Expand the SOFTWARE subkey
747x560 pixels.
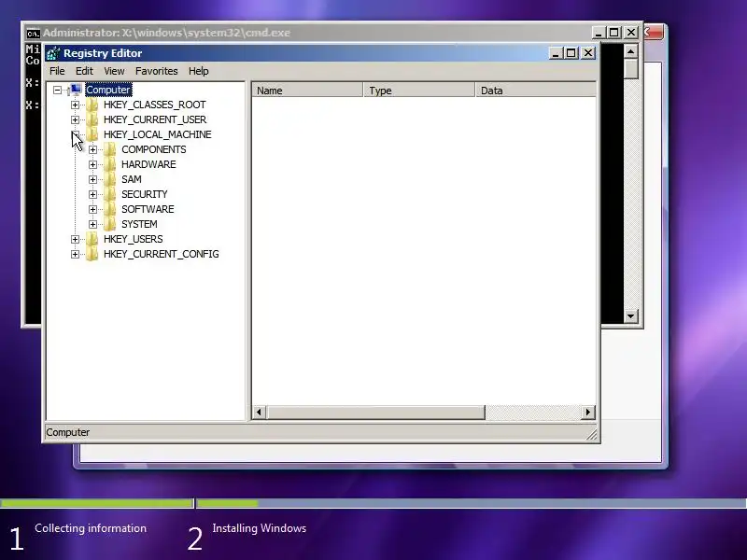coord(92,209)
